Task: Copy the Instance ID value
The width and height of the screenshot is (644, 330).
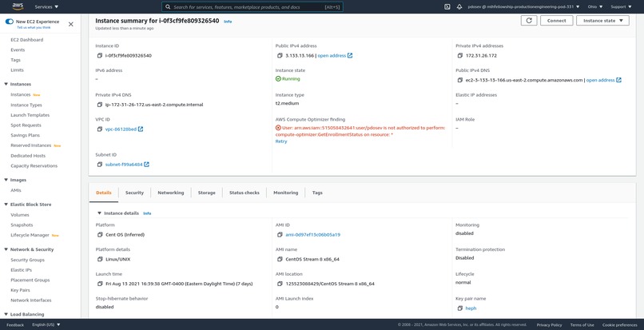Action: tap(99, 55)
